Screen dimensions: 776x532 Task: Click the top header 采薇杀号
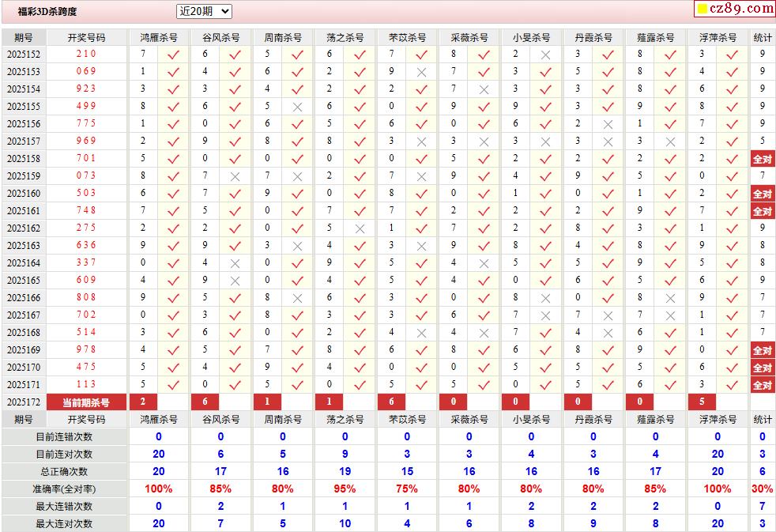click(469, 38)
